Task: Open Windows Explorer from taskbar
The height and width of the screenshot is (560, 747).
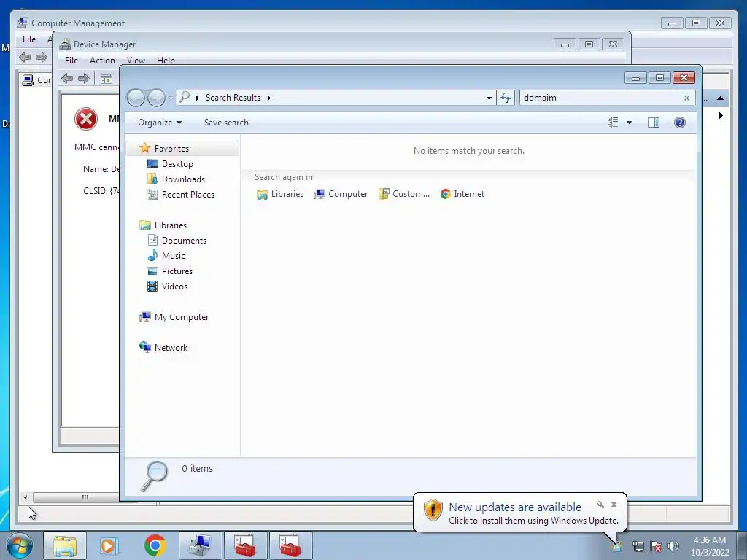Action: tap(65, 545)
